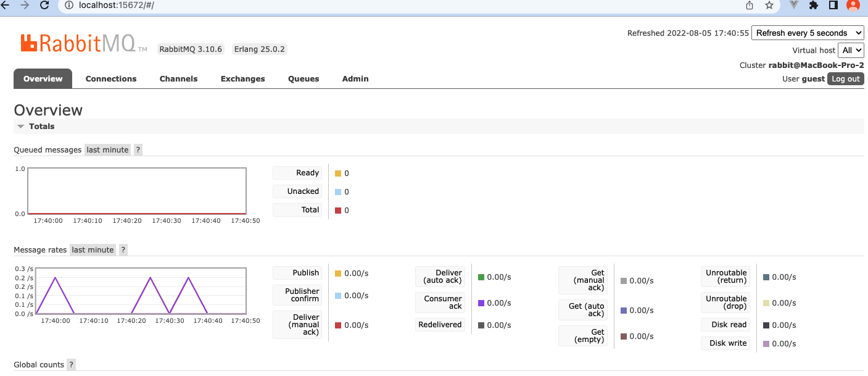The image size is (868, 376).
Task: Bookmark this page with star icon
Action: (769, 5)
